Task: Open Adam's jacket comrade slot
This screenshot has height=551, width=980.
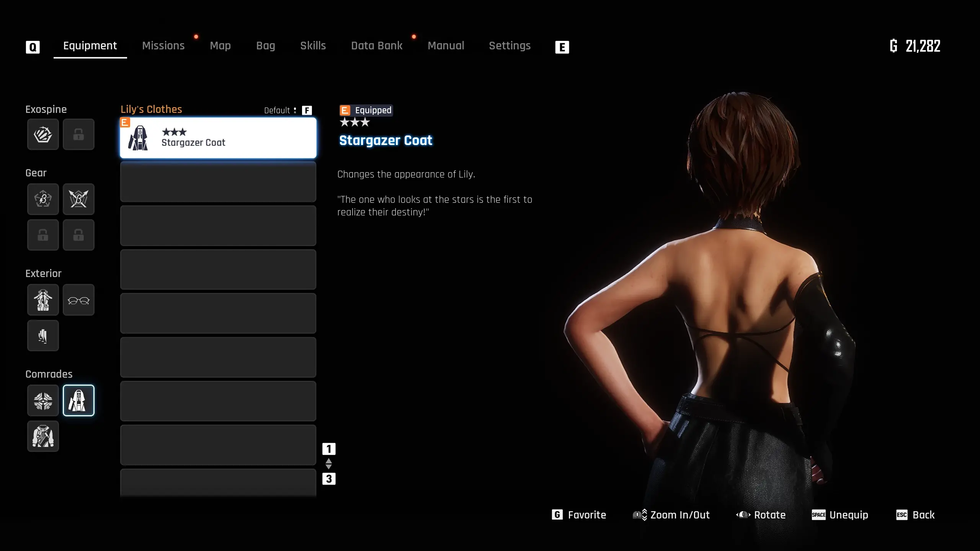Action: (x=43, y=436)
